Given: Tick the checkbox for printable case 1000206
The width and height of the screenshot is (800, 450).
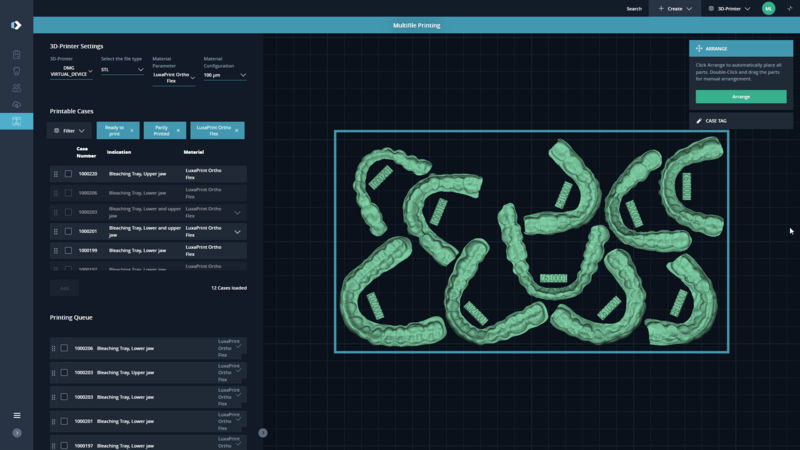Looking at the screenshot, I should point(68,193).
